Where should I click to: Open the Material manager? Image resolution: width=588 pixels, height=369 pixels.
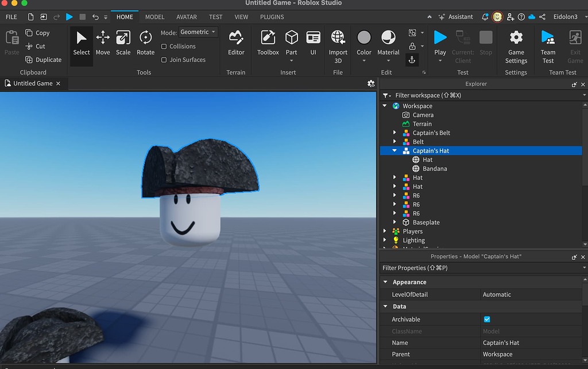(388, 43)
